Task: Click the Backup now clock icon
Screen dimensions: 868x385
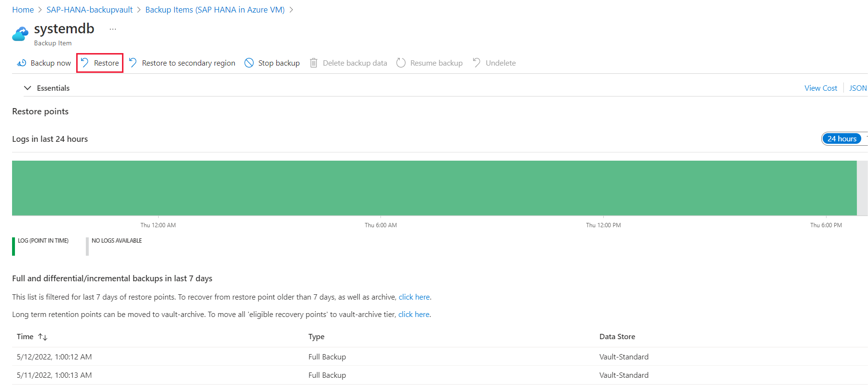Action: point(21,63)
